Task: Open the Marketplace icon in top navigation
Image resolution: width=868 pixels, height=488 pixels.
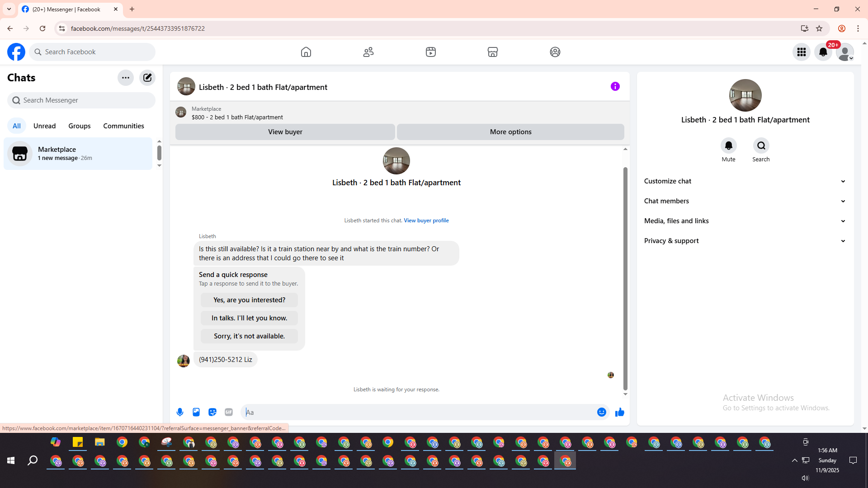Action: 493,52
